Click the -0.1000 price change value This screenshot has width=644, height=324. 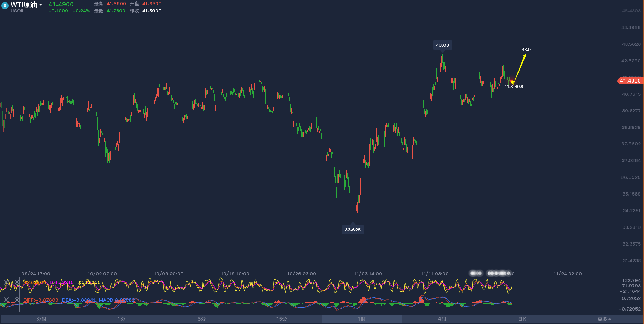tap(58, 11)
